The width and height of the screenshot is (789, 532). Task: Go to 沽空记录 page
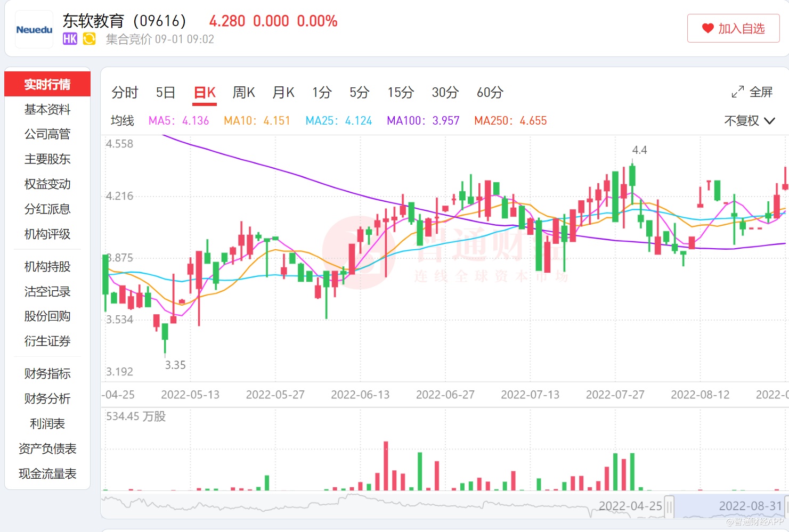[47, 292]
